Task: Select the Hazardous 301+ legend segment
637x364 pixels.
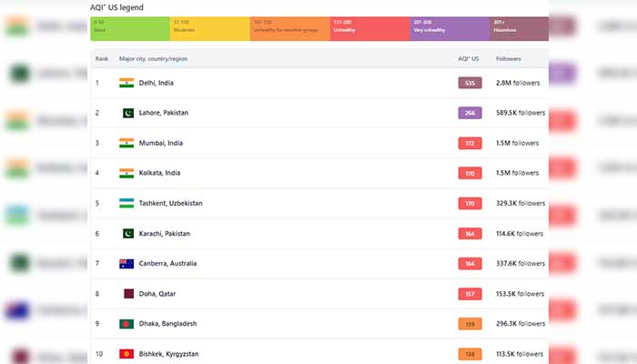Action: (x=519, y=28)
